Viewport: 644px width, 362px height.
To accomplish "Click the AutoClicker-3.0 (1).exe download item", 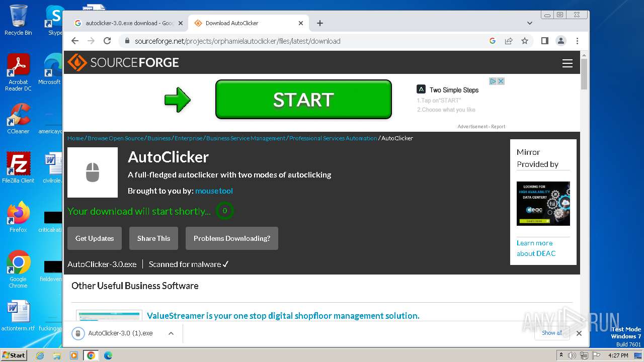I will pos(121,333).
